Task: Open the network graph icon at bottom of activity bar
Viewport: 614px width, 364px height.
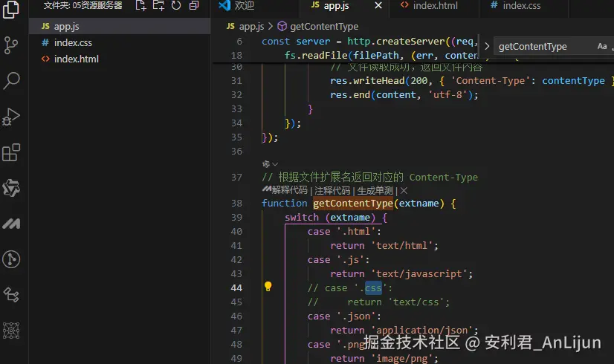Action: pyautogui.click(x=11, y=331)
